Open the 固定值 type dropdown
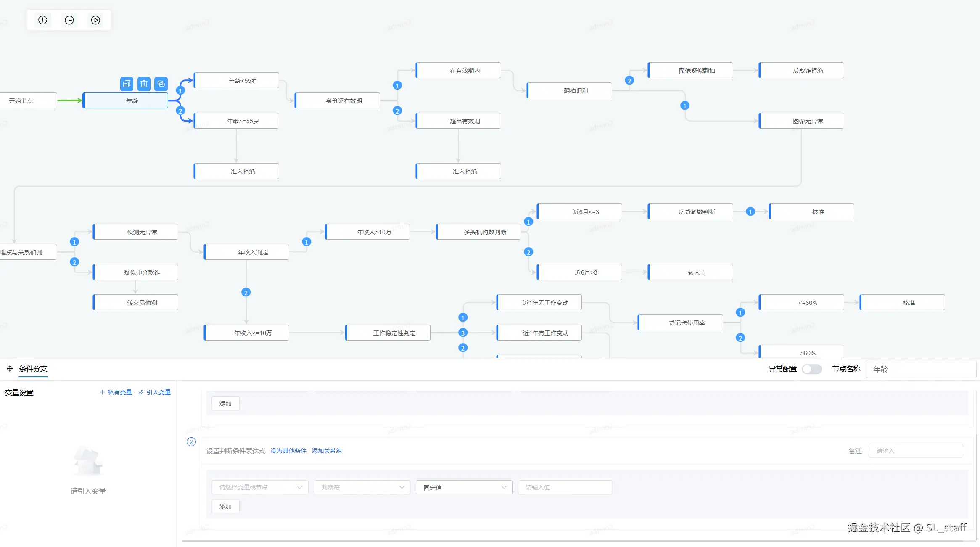Viewport: 980px width, 547px height. click(464, 487)
